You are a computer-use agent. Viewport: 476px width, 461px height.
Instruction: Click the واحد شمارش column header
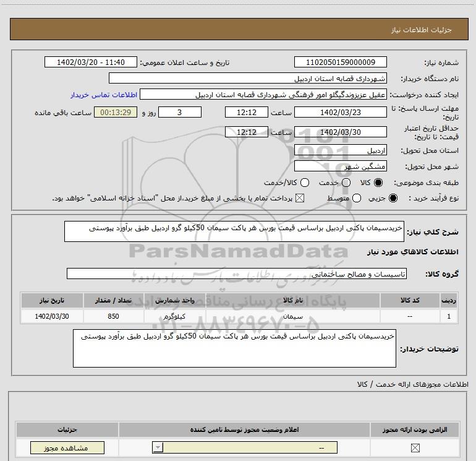[175, 300]
